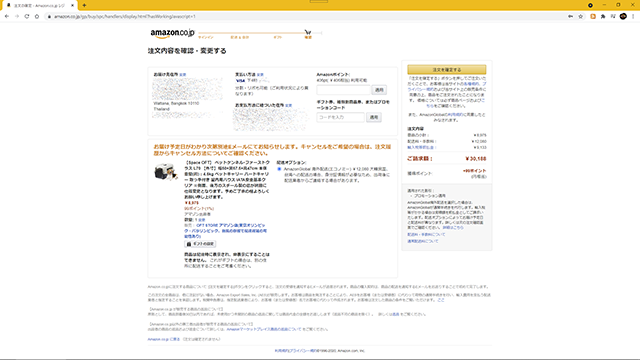The height and width of the screenshot is (360, 640).
Task: Open Chrome three-dot menu
Action: tap(633, 16)
